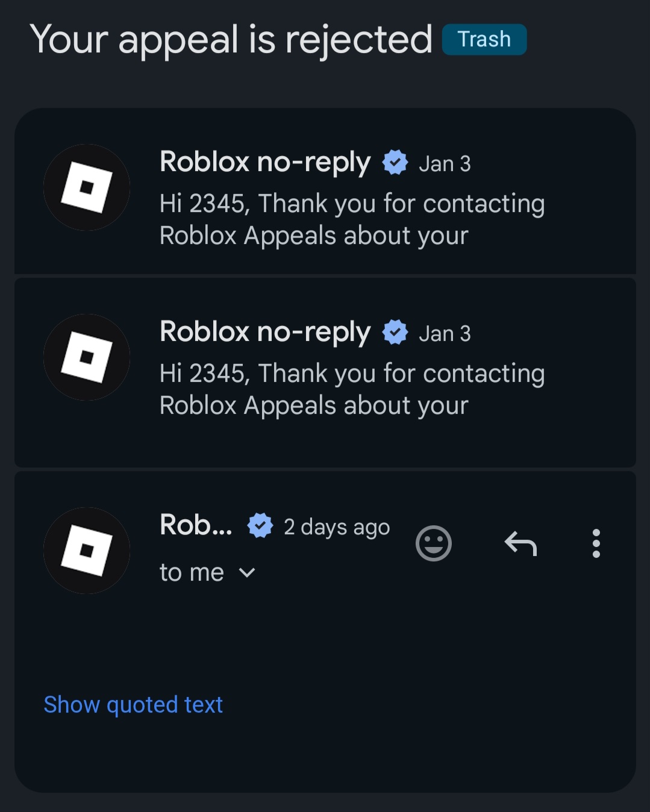The width and height of the screenshot is (650, 812).
Task: Tap verified badge beside truncated Rob... sender
Action: tap(260, 526)
